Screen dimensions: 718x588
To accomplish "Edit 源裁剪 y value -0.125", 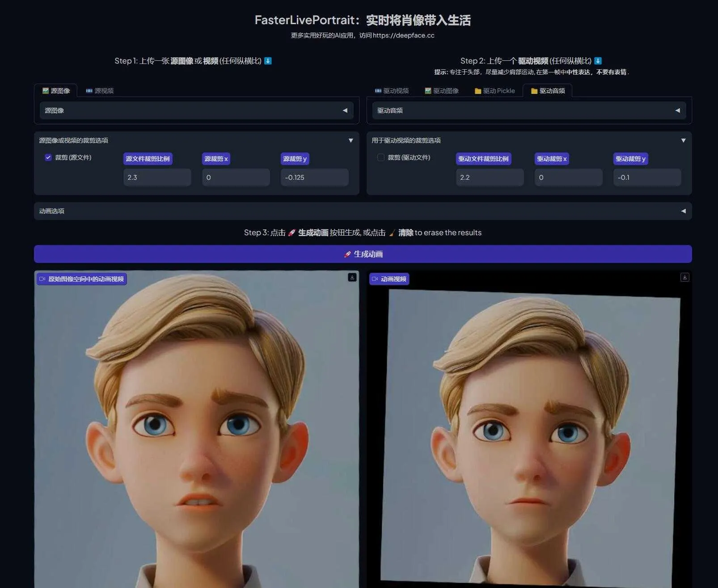I will tap(315, 178).
